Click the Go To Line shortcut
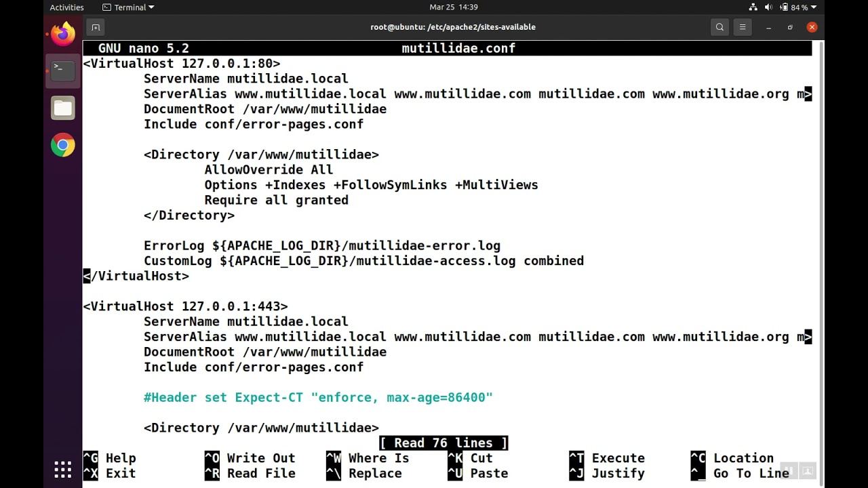Screen dimensions: 868x488 (x=740, y=473)
